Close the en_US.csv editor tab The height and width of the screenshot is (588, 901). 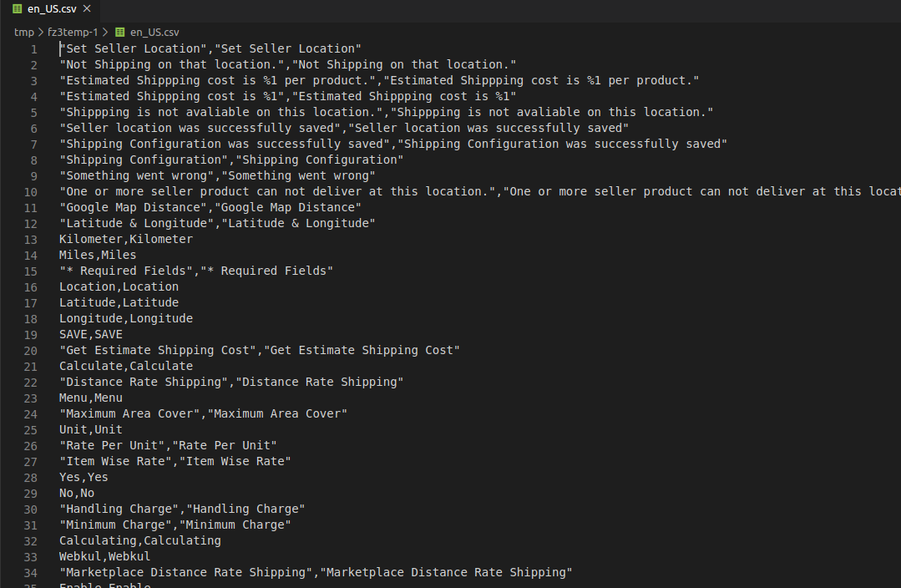coord(87,8)
